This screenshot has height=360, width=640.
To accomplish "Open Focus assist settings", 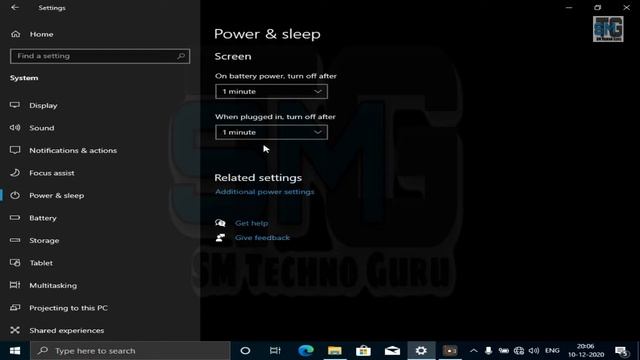I will point(52,173).
